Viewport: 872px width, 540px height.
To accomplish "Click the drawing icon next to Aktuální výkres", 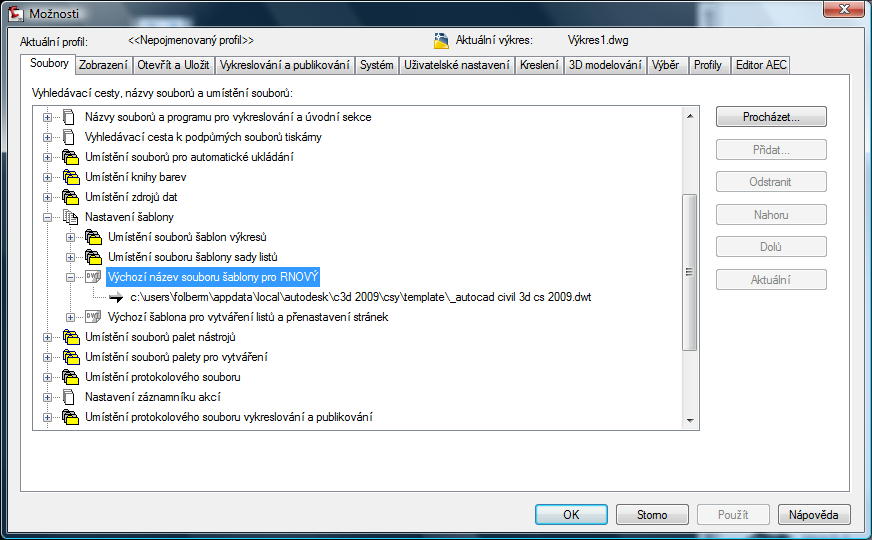I will click(x=442, y=41).
